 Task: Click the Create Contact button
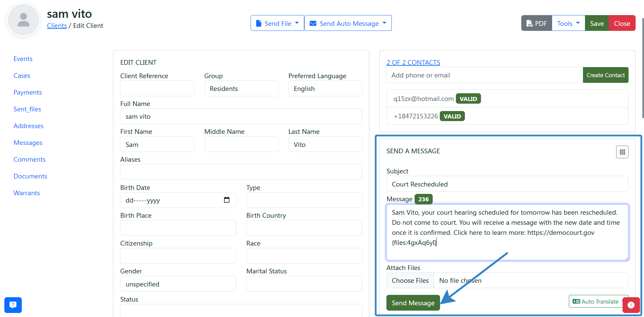[605, 75]
